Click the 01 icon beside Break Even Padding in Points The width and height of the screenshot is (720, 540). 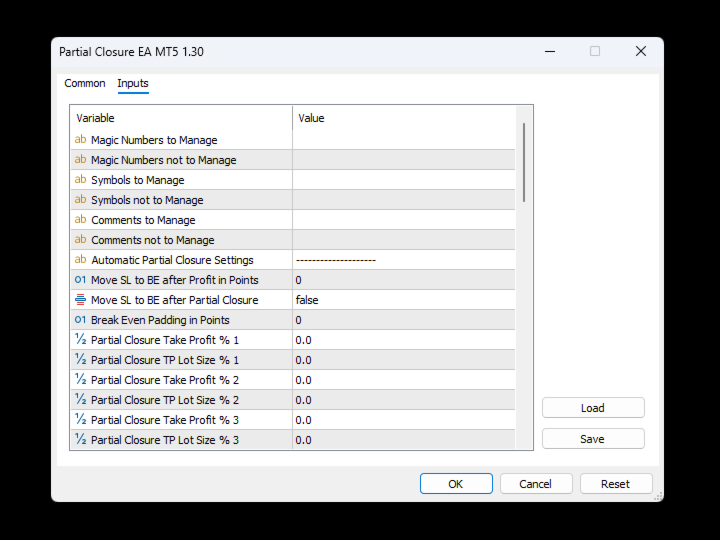[x=80, y=320]
